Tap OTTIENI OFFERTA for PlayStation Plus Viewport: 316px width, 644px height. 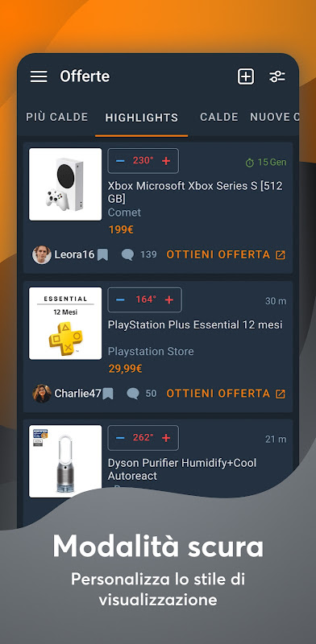[x=226, y=394]
